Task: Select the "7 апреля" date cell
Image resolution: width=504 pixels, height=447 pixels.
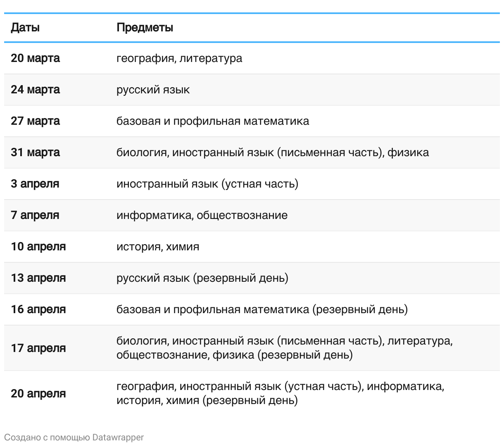Action: tap(35, 215)
